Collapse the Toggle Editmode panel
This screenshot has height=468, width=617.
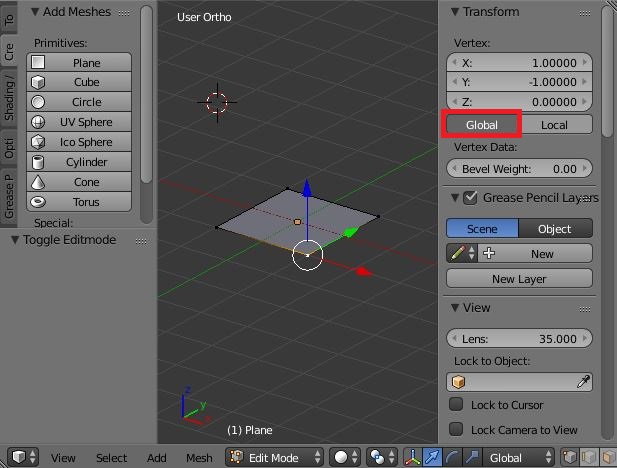[15, 240]
